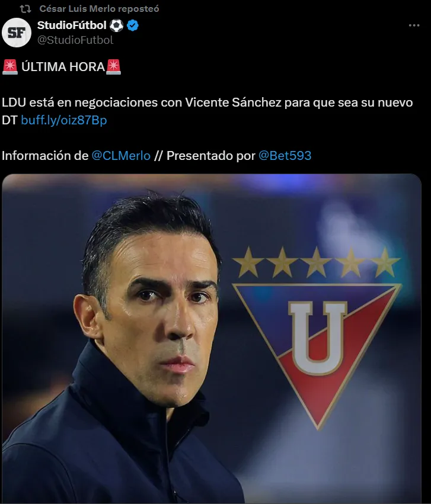Open the tweet's attached image
This screenshot has height=504, width=431.
point(212,339)
